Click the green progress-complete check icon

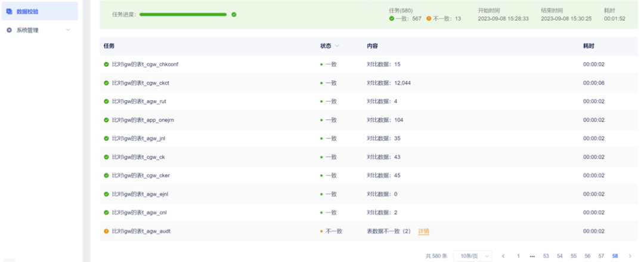[234, 14]
